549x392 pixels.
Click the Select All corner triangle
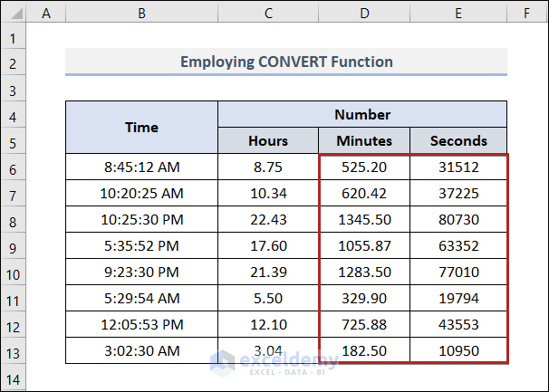coord(13,13)
